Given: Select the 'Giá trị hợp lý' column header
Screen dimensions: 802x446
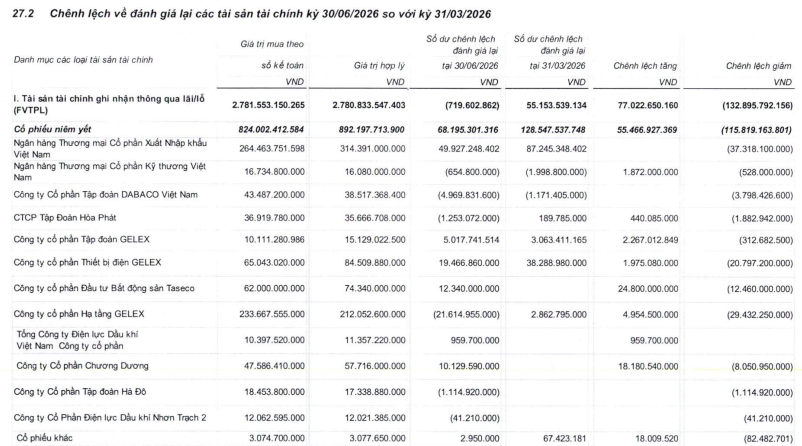Looking at the screenshot, I should click(x=379, y=65).
